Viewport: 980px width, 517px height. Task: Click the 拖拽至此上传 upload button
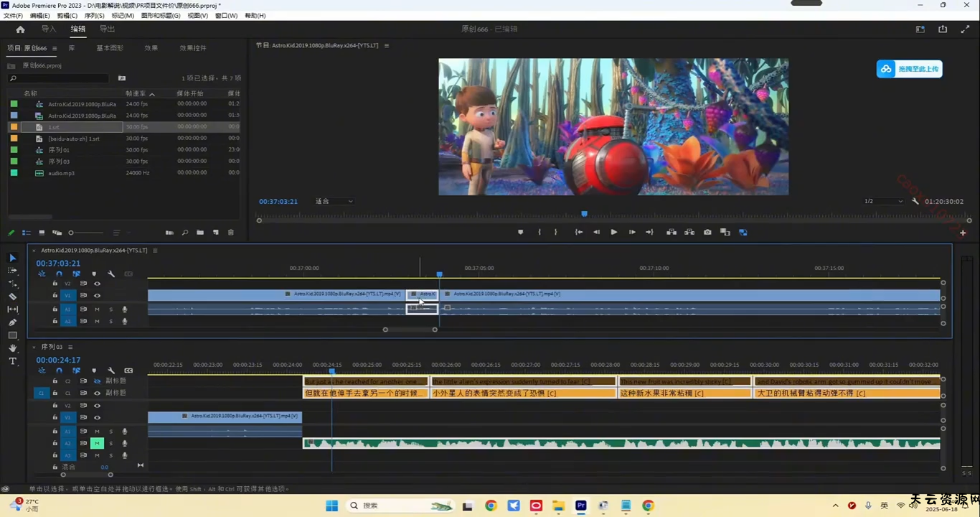[x=909, y=69]
